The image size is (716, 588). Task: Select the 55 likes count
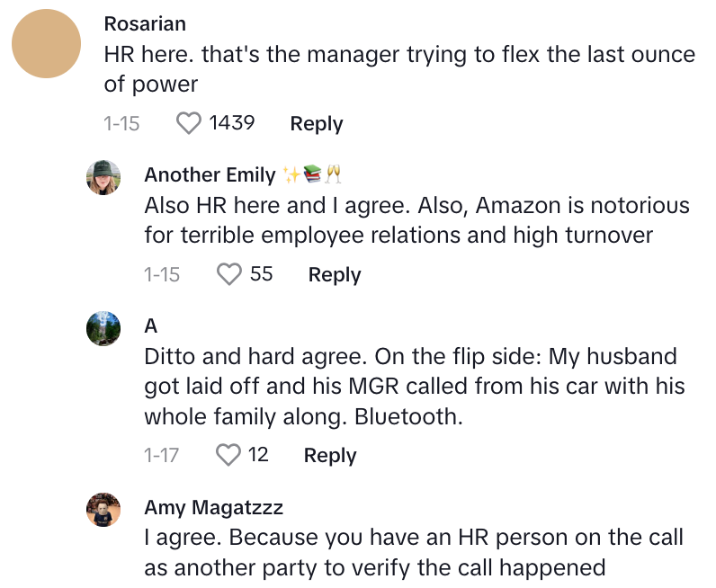click(x=261, y=274)
